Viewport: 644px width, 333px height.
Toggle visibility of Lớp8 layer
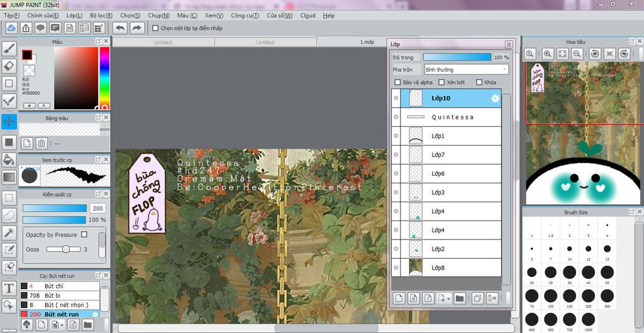[x=396, y=268]
